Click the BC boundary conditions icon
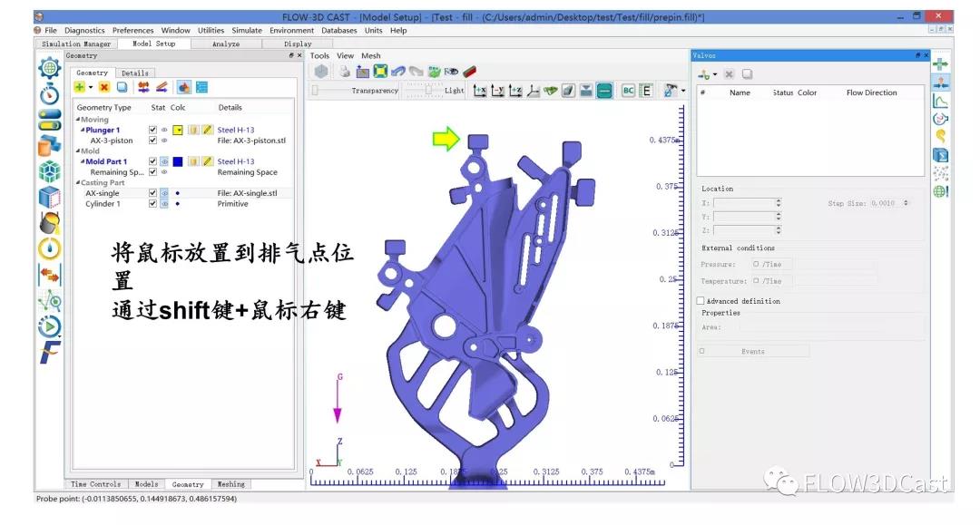This screenshot has height=525, width=980. click(x=628, y=90)
